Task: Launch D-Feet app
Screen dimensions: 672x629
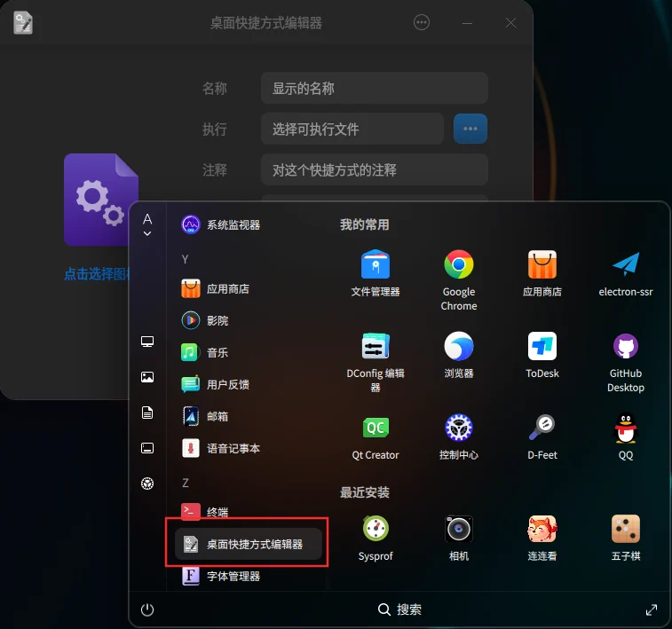Action: coord(542,436)
